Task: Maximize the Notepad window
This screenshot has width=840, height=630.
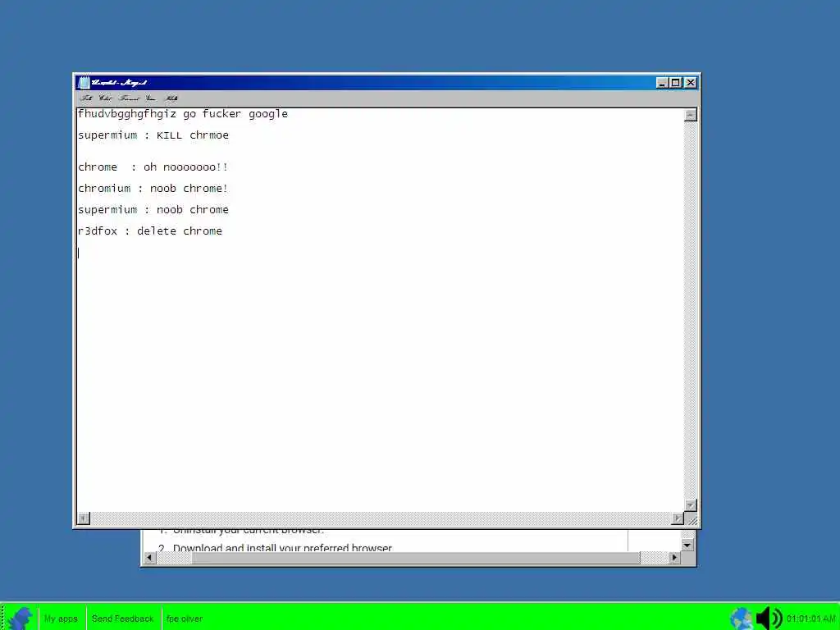Action: click(x=676, y=83)
